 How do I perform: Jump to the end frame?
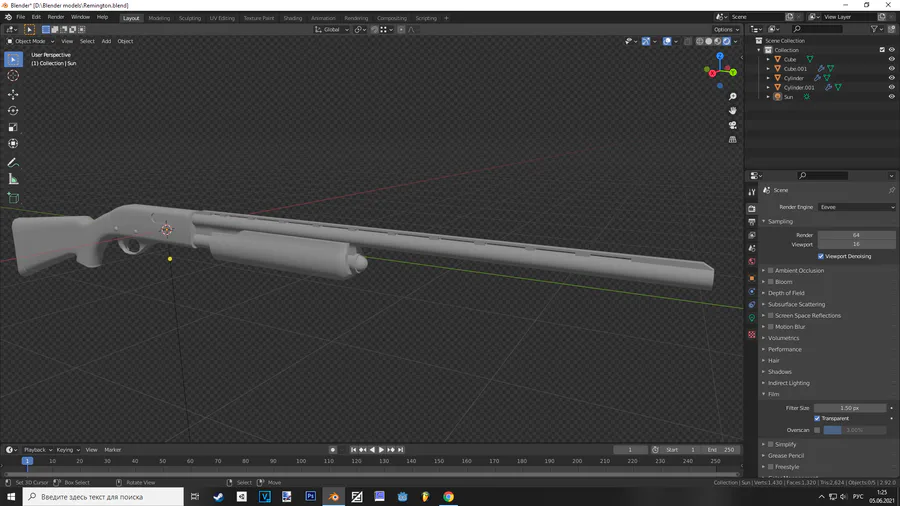tap(401, 450)
